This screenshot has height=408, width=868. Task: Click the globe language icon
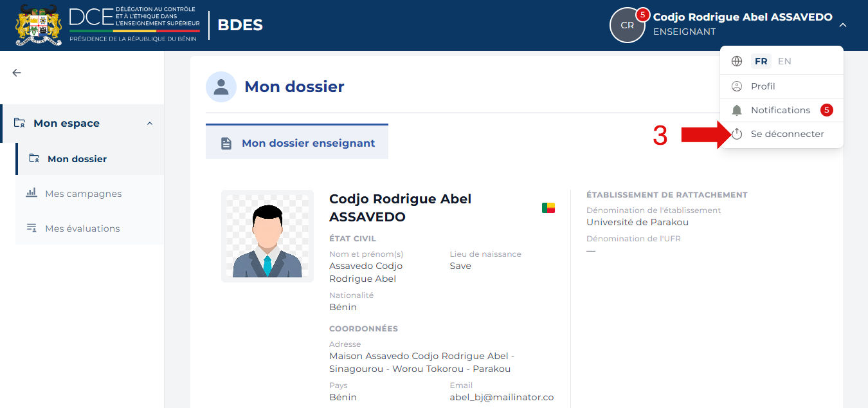click(x=737, y=61)
